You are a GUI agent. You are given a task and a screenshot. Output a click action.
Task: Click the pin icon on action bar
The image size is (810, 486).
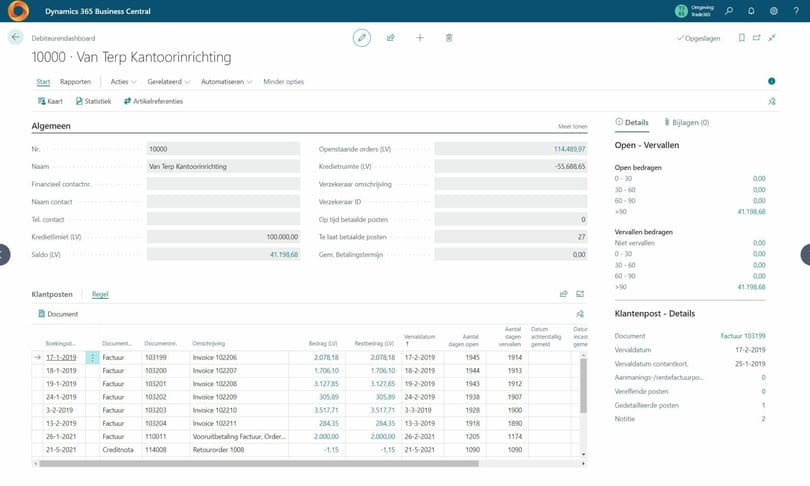[x=772, y=101]
